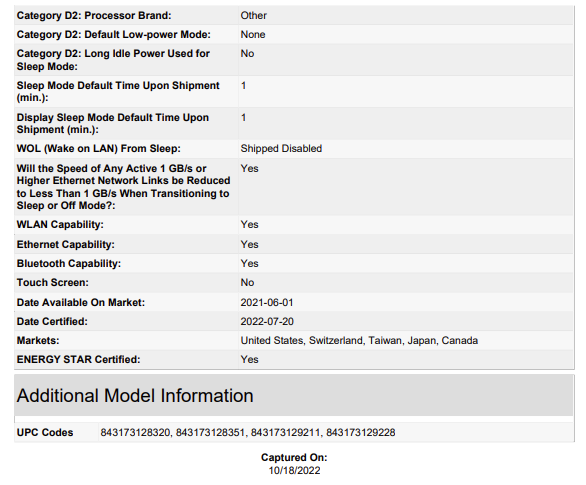Click the Ethernet Network Links speed question label
The image size is (586, 485).
pyautogui.click(x=123, y=187)
